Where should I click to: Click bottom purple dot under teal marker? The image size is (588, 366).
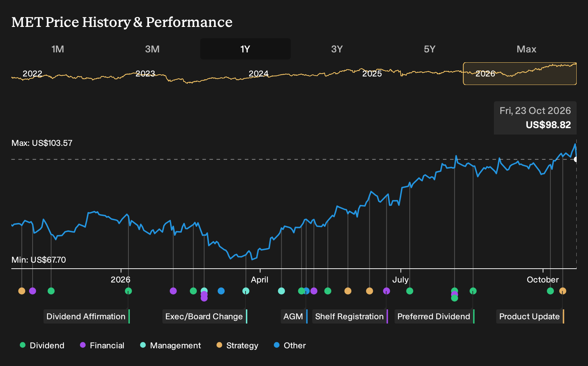[x=204, y=298]
